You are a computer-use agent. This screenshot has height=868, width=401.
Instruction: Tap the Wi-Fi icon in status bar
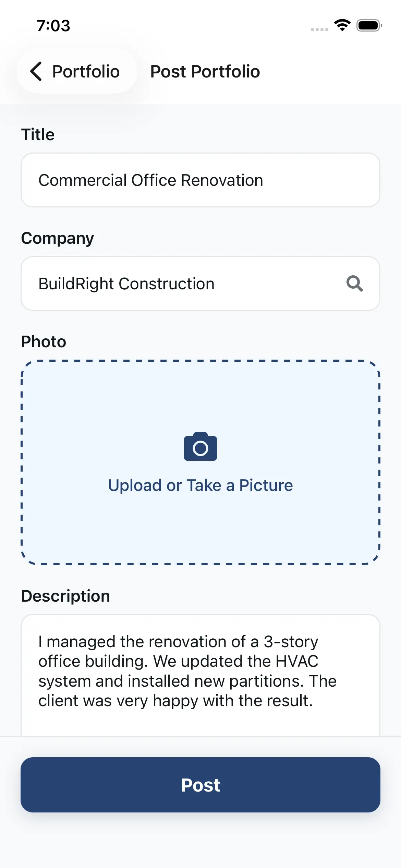(342, 25)
